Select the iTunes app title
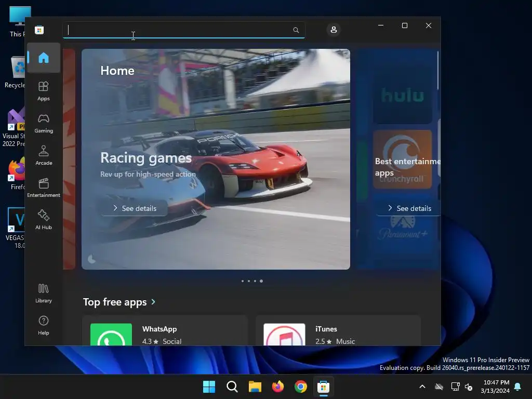 pyautogui.click(x=326, y=329)
